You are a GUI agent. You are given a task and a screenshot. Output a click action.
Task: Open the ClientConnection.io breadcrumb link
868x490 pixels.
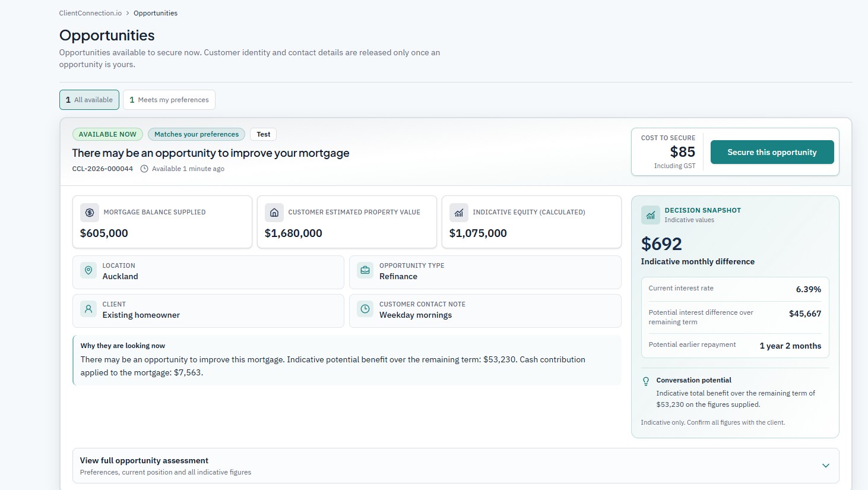pos(90,13)
